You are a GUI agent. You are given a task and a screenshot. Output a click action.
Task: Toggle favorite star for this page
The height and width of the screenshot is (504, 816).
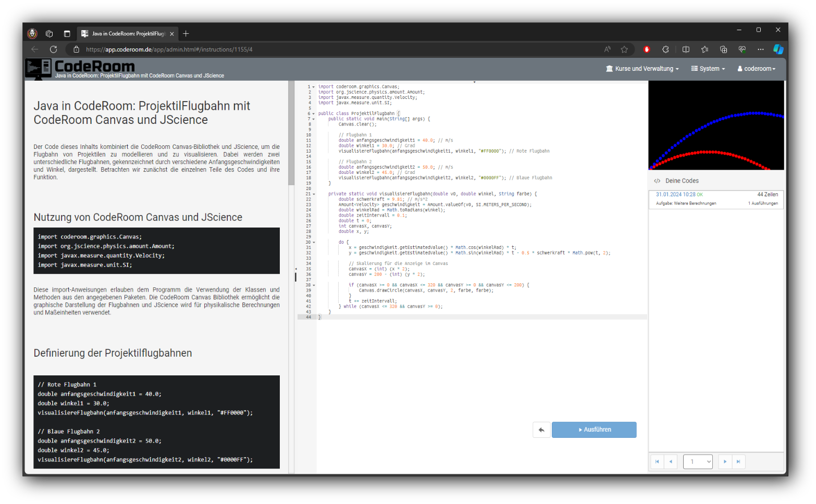click(624, 49)
